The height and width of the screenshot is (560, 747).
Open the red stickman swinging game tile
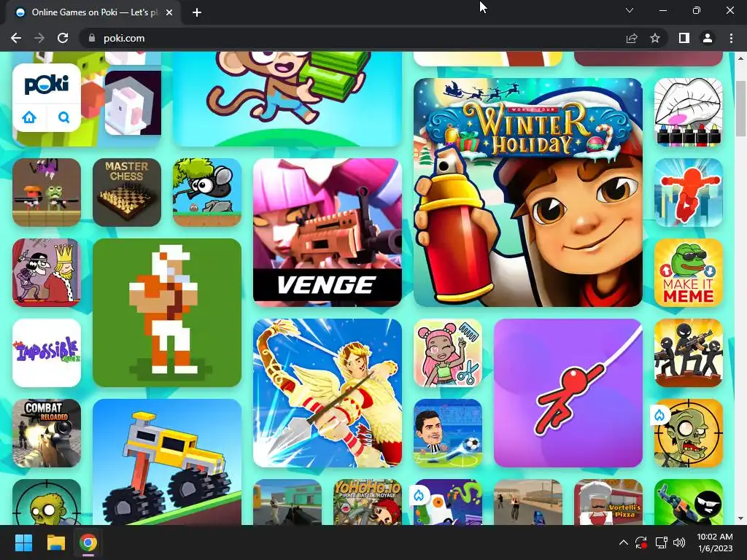point(568,393)
